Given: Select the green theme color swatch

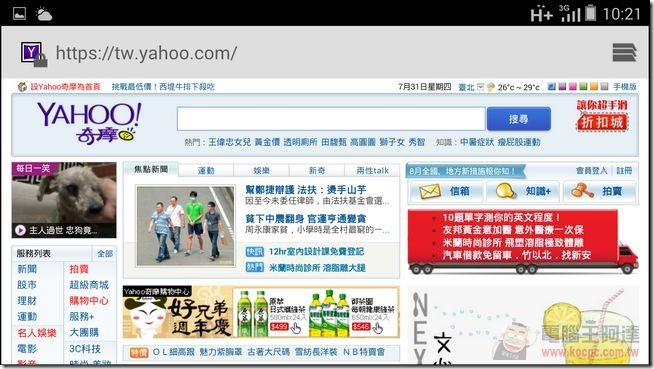Looking at the screenshot, I should (583, 86).
